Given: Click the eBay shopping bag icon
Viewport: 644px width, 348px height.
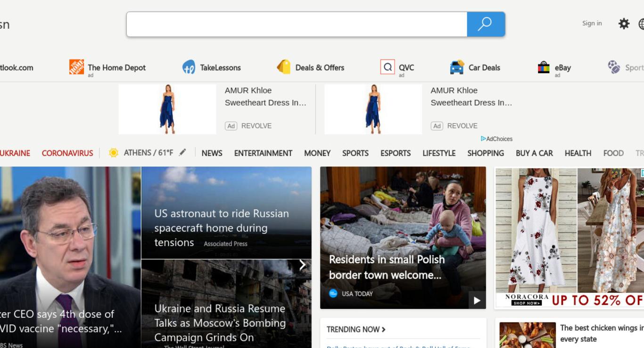Looking at the screenshot, I should pyautogui.click(x=544, y=67).
